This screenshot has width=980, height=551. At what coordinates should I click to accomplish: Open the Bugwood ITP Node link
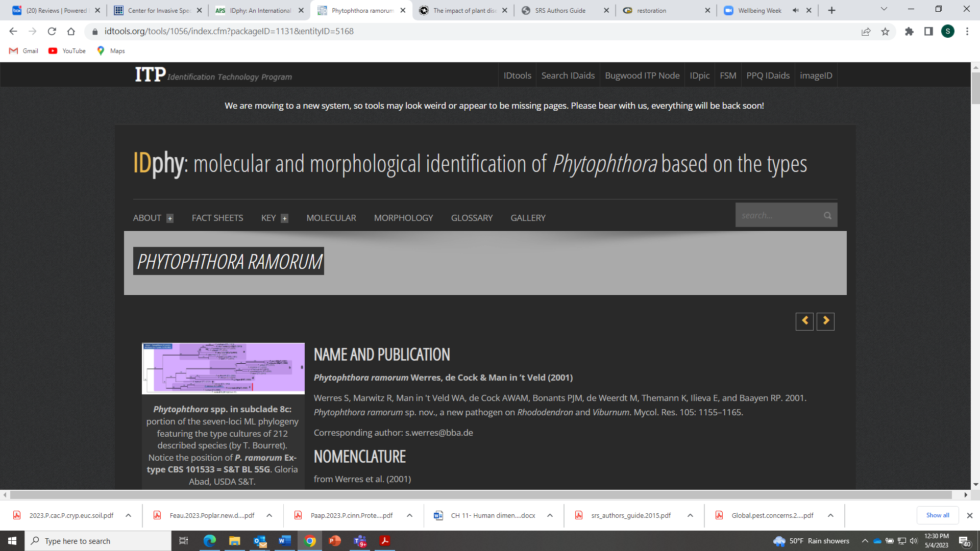coord(642,76)
